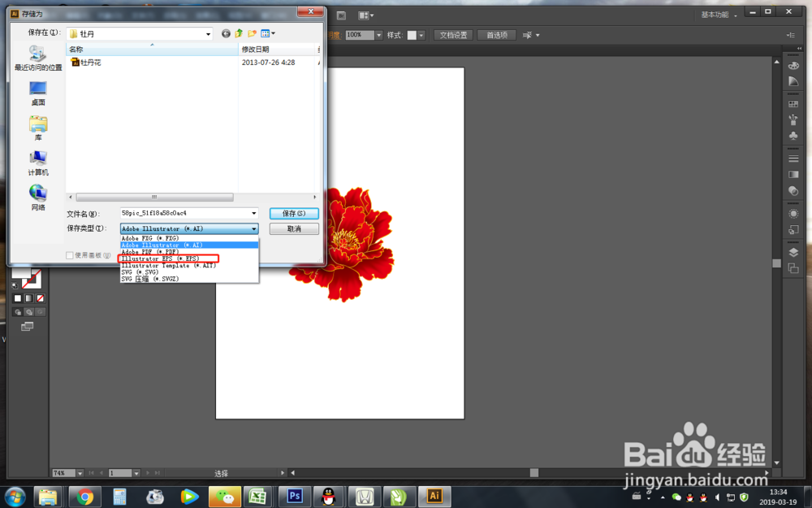Open the 基本功能 workspace switcher

click(719, 15)
